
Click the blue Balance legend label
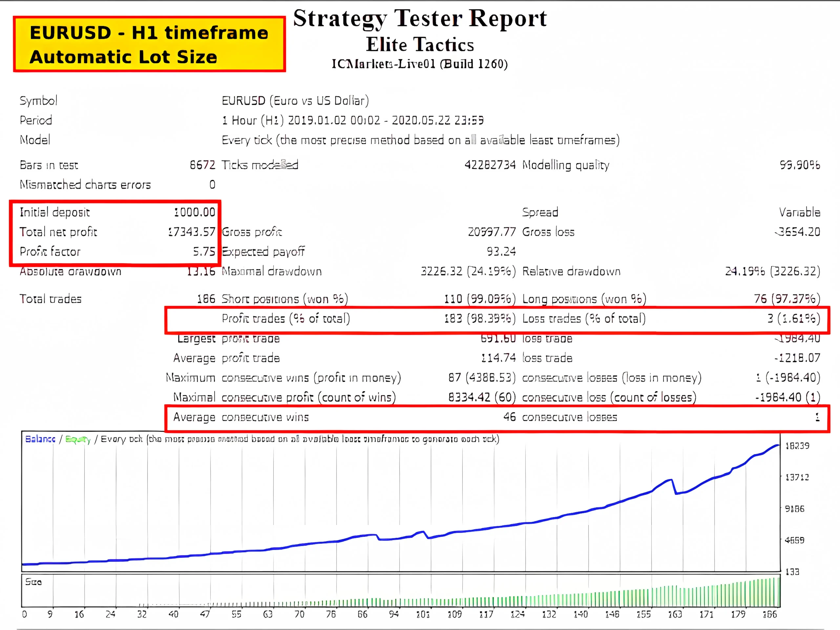click(x=40, y=439)
